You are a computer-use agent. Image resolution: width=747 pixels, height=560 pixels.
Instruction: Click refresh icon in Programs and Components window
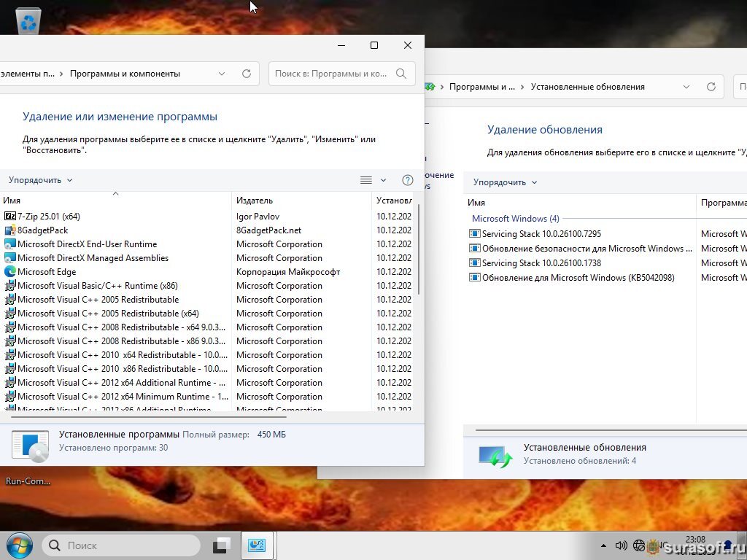click(247, 74)
